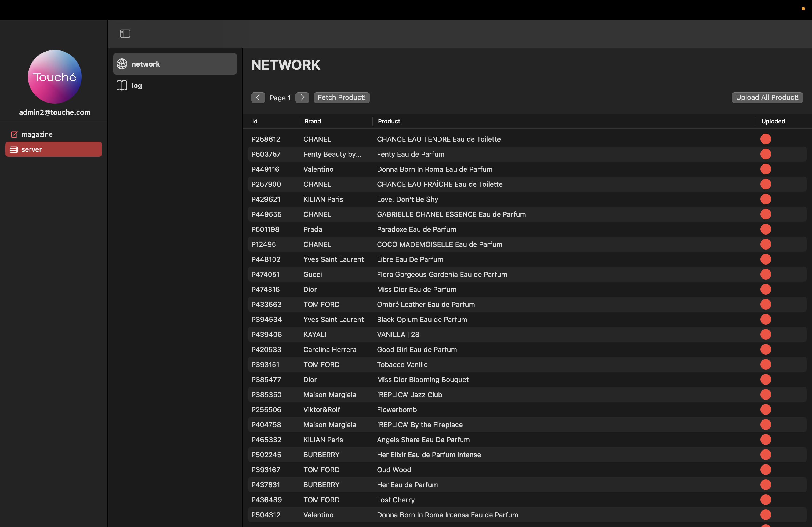Click uploaded status dot for Fenty Eau de Parfum
This screenshot has height=527, width=812.
[765, 154]
